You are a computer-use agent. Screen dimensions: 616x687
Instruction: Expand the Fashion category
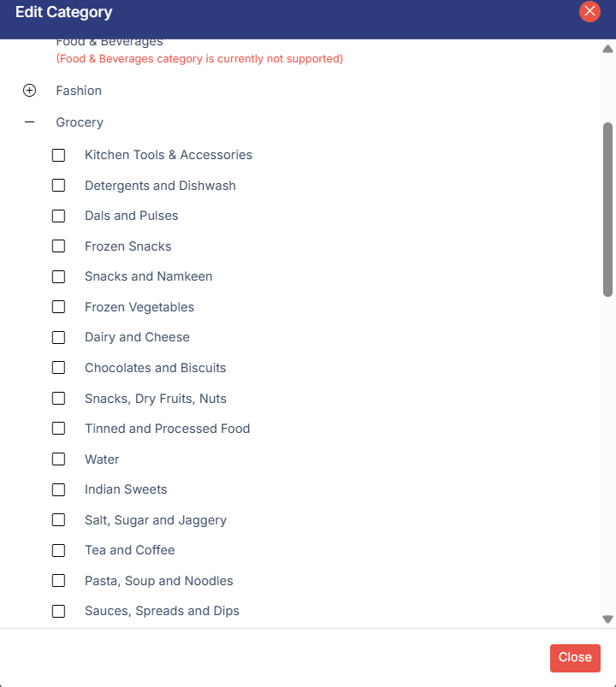coord(30,91)
